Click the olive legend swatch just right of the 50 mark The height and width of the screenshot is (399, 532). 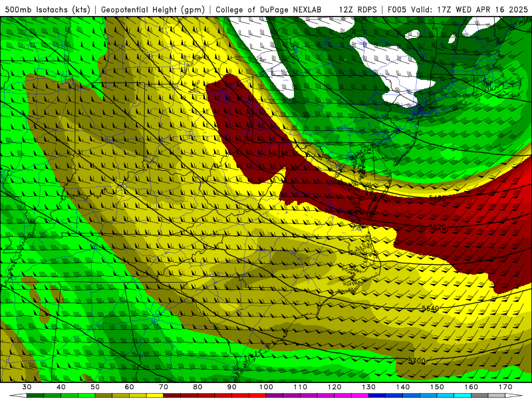[x=104, y=396]
